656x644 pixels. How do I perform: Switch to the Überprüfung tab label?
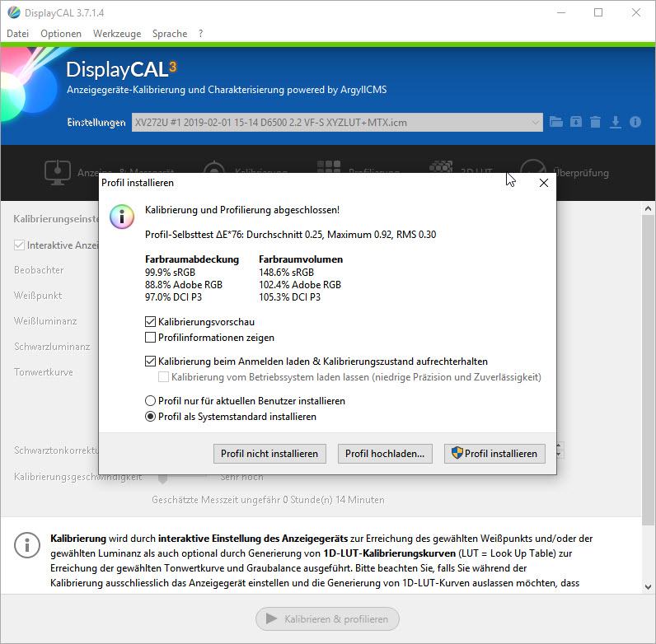(x=581, y=172)
